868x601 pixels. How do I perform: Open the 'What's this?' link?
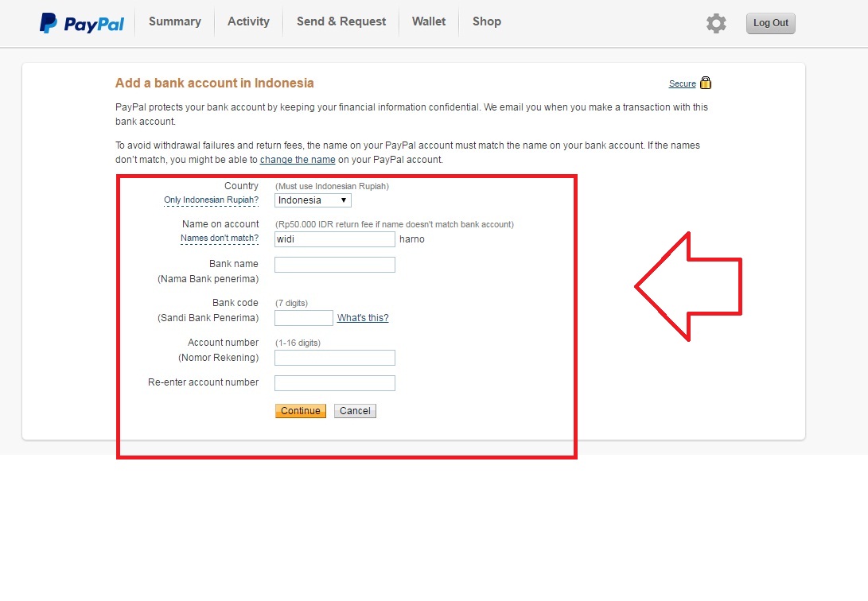tap(363, 318)
